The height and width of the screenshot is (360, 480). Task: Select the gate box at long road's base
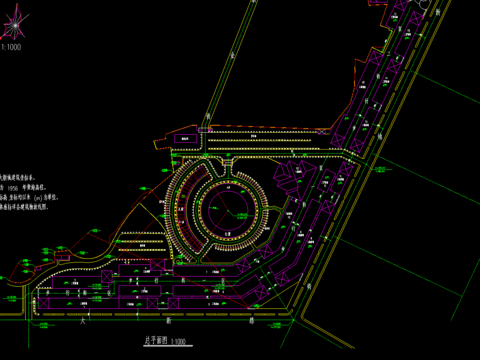pyautogui.click(x=205, y=130)
